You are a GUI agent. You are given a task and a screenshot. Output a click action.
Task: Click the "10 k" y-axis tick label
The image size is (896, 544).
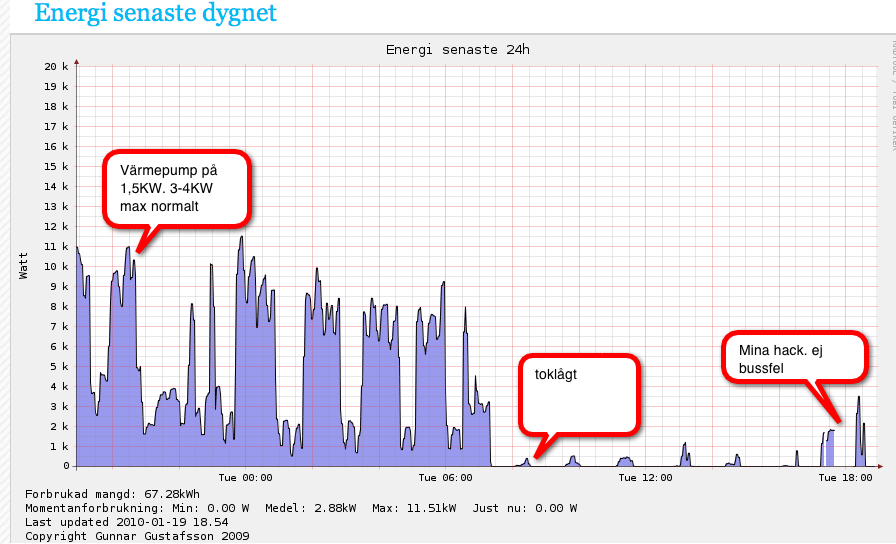56,267
